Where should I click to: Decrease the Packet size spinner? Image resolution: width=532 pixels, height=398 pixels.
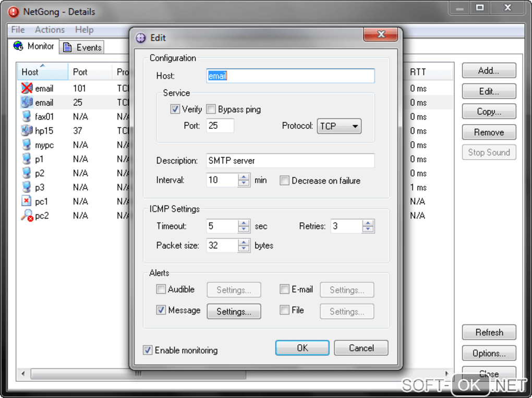pos(244,249)
